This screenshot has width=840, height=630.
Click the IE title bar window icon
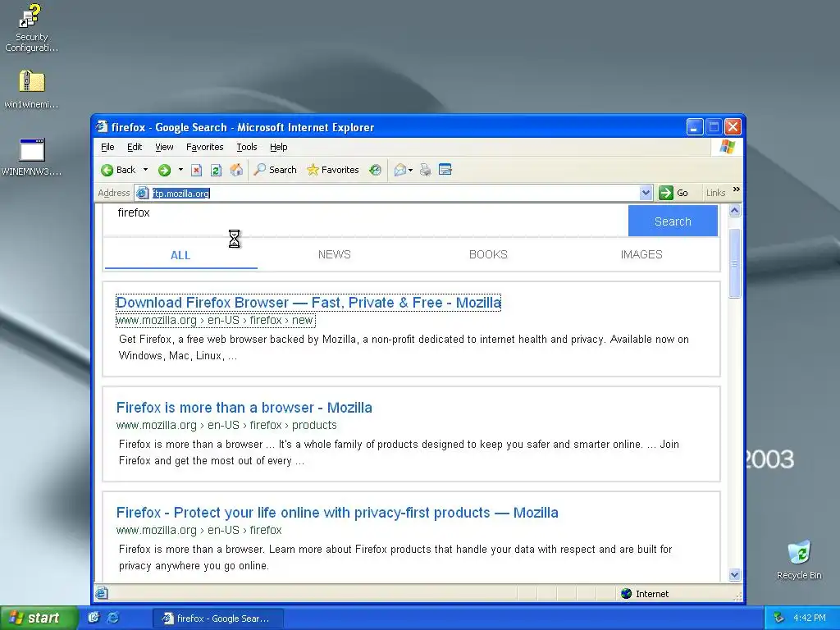pos(101,126)
